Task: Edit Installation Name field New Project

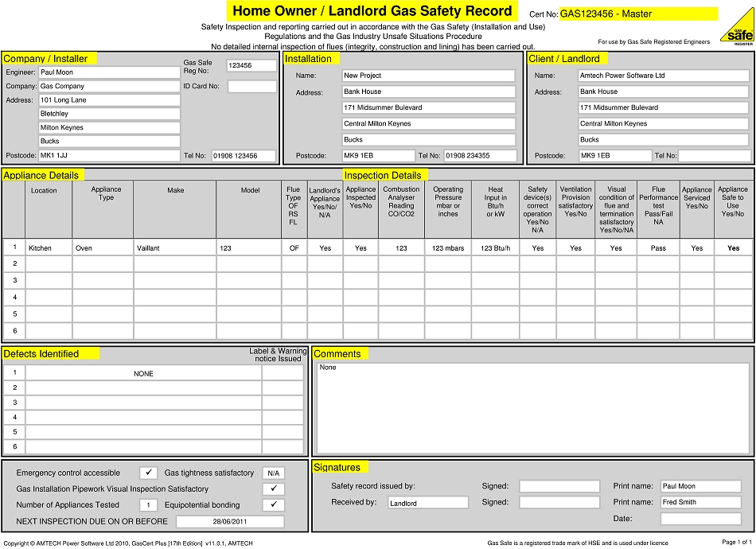Action: point(429,76)
